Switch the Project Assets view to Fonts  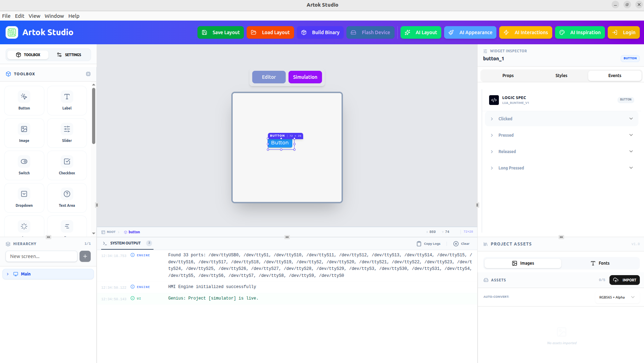601,263
